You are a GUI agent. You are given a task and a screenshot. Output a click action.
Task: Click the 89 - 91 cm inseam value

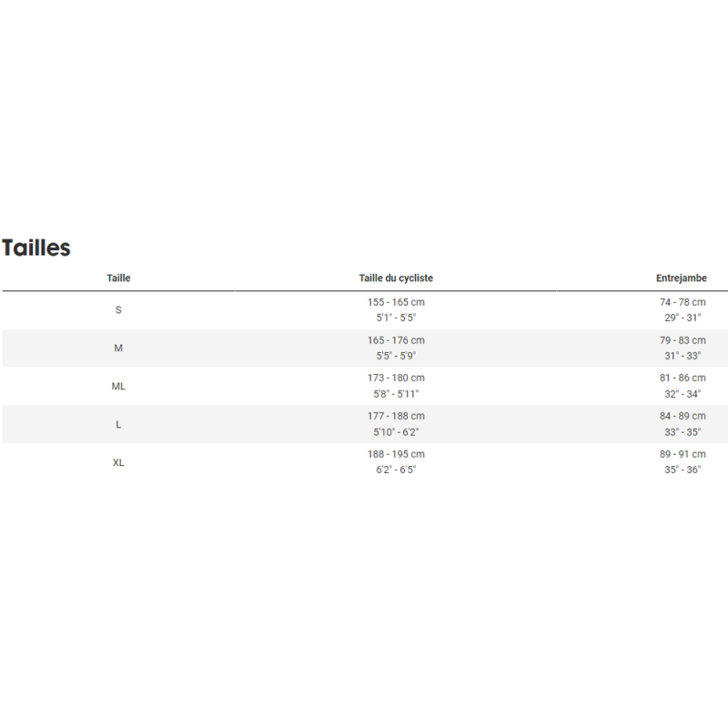681,454
